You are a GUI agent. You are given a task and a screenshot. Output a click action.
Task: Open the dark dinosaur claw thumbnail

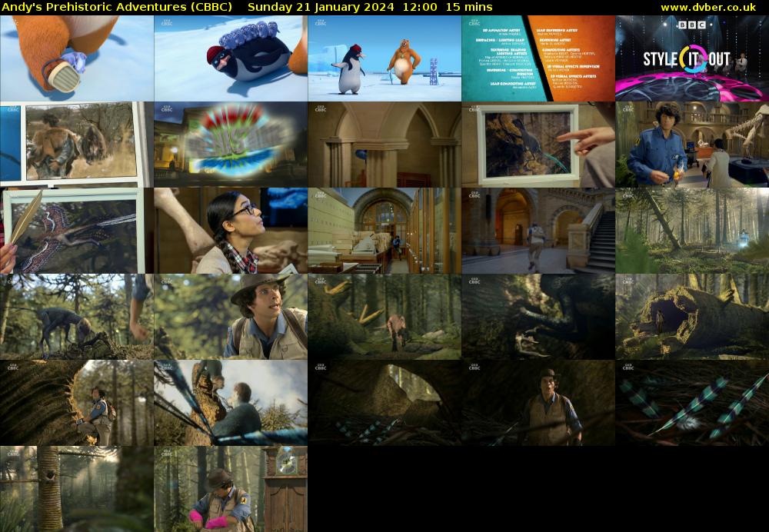[x=538, y=317]
